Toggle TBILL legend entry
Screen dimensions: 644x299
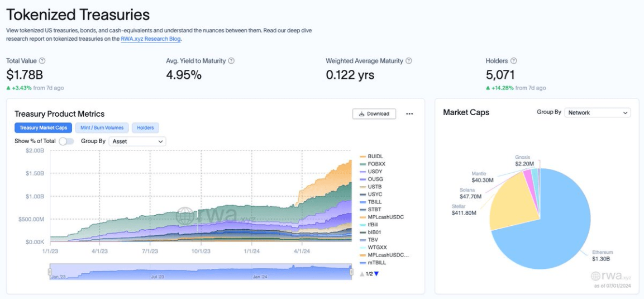pos(371,202)
